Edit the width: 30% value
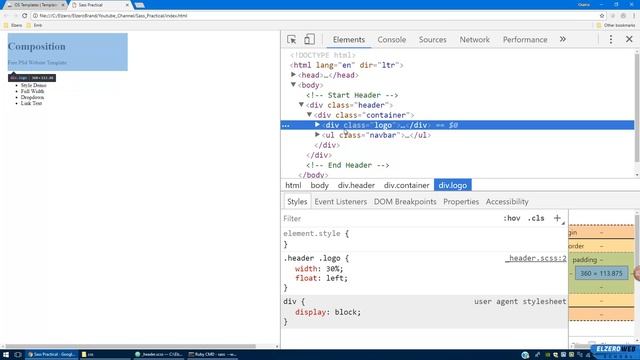This screenshot has width=640, height=360. (334, 269)
